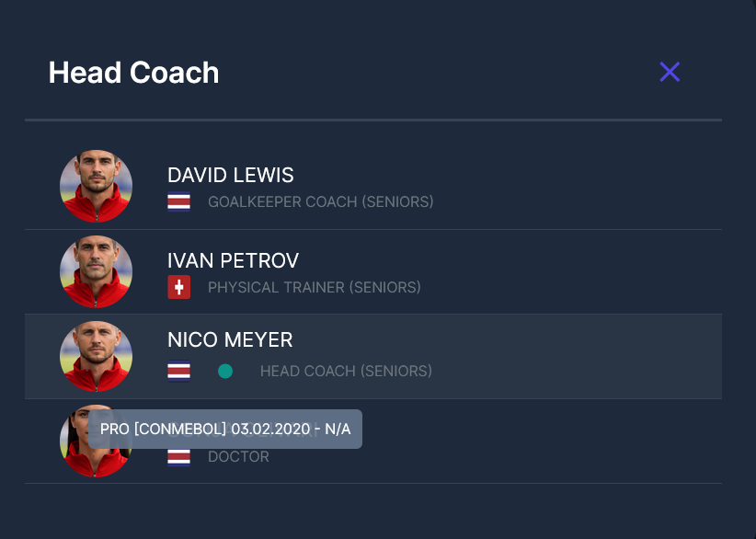Click the Head Coach dialog title

[x=133, y=73]
